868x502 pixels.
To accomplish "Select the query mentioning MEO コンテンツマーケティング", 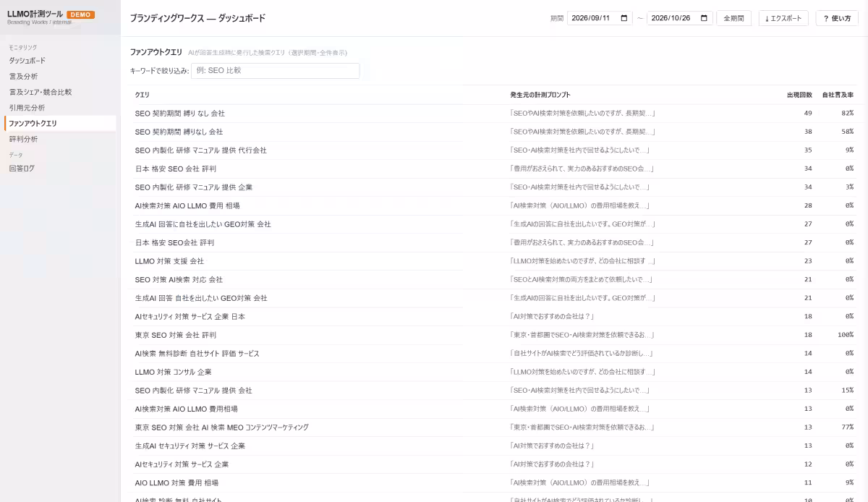I will point(222,427).
